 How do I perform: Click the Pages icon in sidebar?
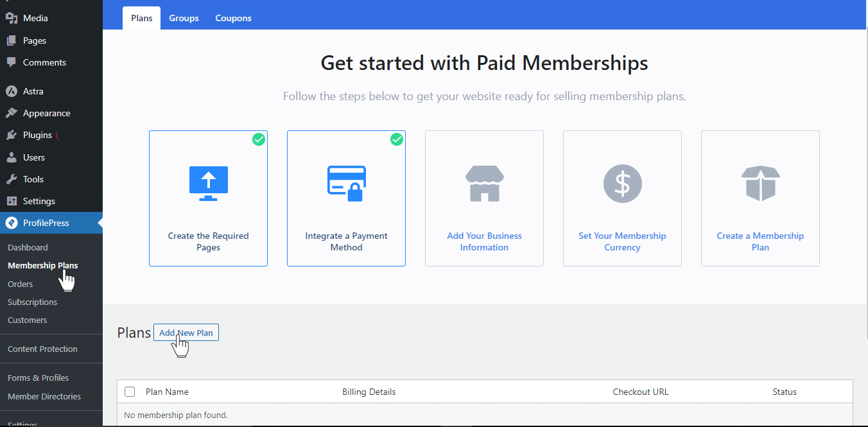point(11,40)
